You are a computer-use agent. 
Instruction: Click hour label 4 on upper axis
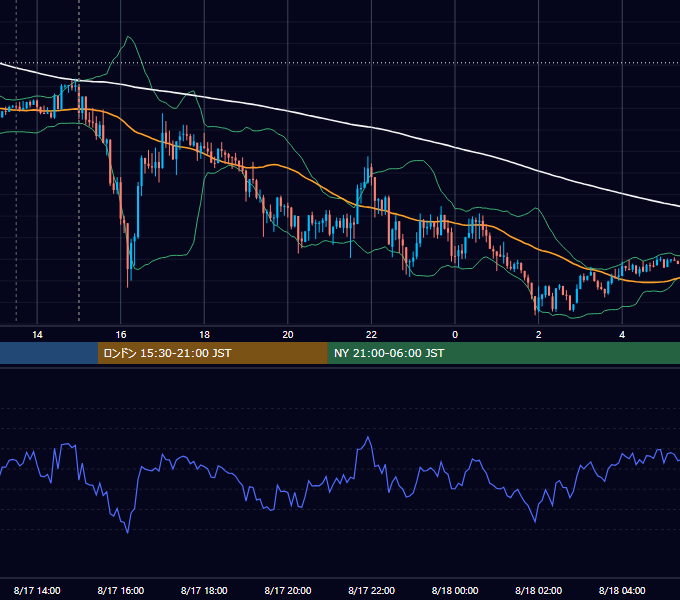[622, 335]
